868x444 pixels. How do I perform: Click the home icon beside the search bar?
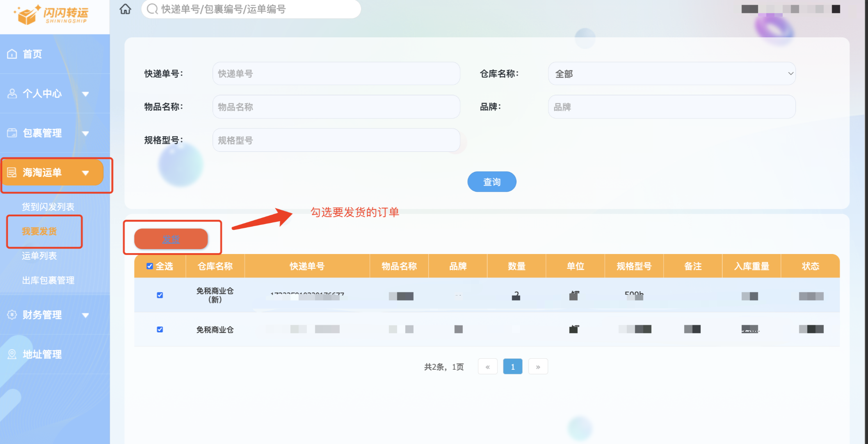(x=125, y=9)
